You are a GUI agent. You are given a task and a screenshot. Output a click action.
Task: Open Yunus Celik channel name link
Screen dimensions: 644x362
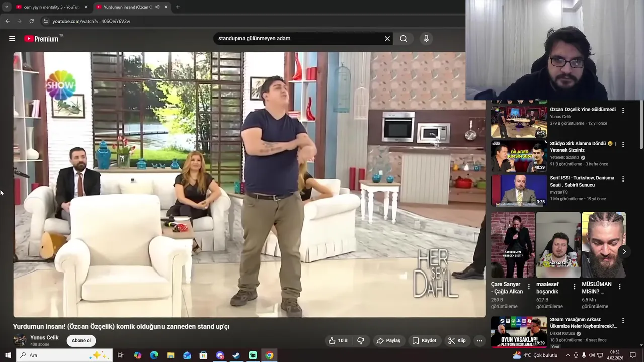[x=44, y=338]
